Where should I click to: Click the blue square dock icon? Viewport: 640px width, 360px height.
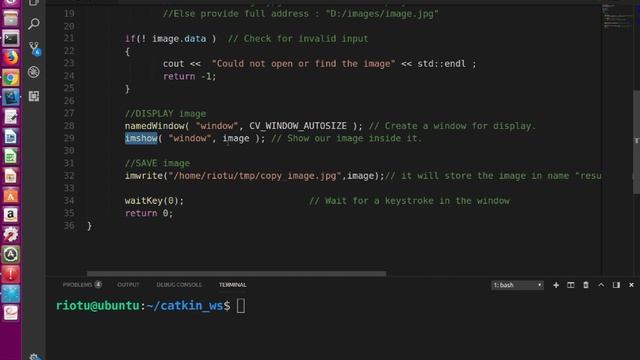[x=11, y=293]
